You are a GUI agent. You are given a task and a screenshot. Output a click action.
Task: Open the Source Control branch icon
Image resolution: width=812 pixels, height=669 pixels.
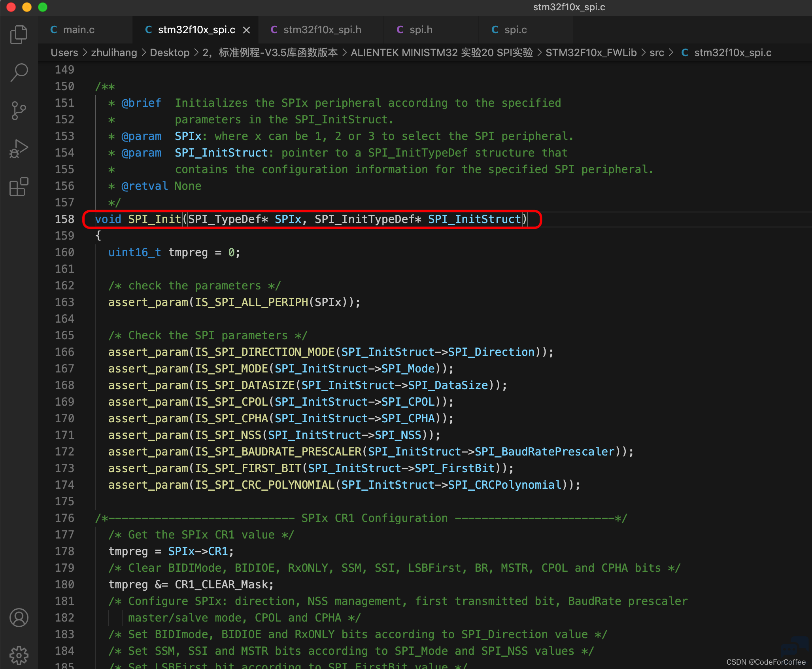19,111
